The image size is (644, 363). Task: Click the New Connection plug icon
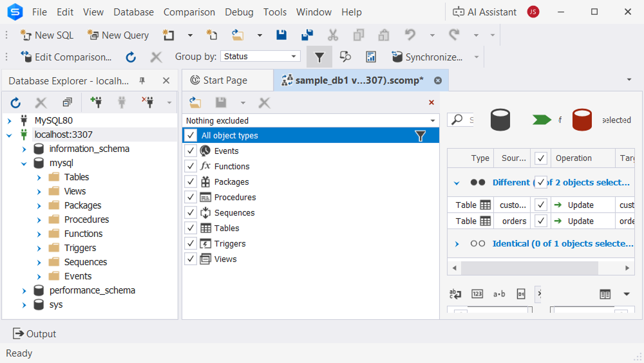[97, 102]
